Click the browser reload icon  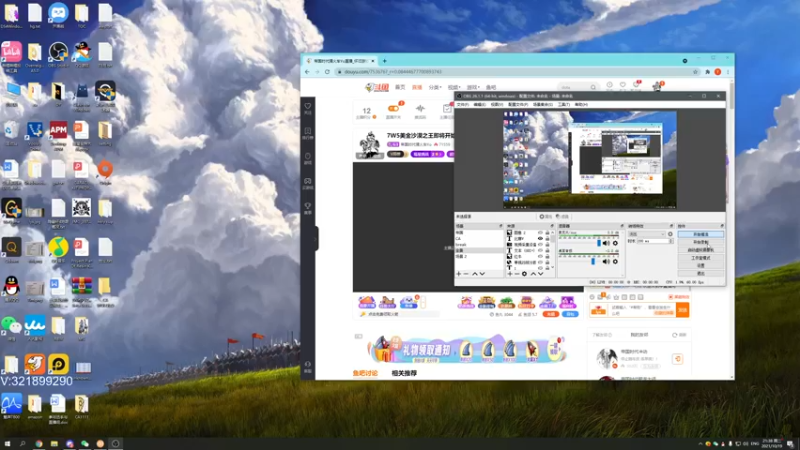(327, 72)
